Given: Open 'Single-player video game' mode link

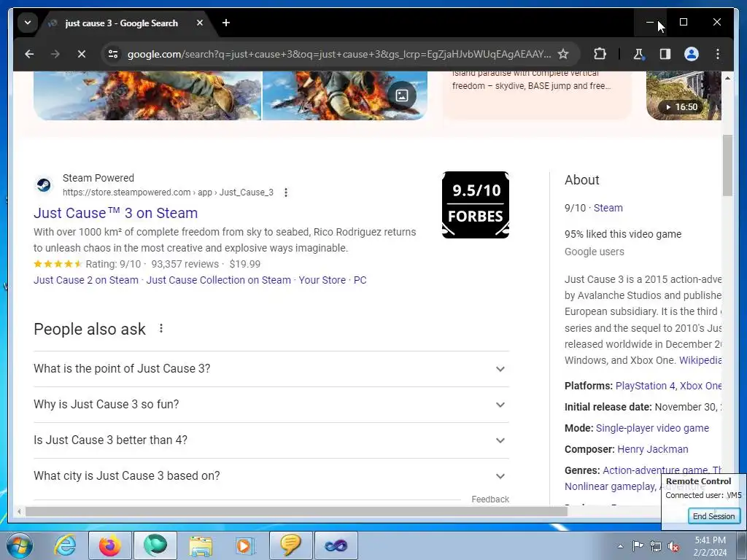Looking at the screenshot, I should (652, 428).
